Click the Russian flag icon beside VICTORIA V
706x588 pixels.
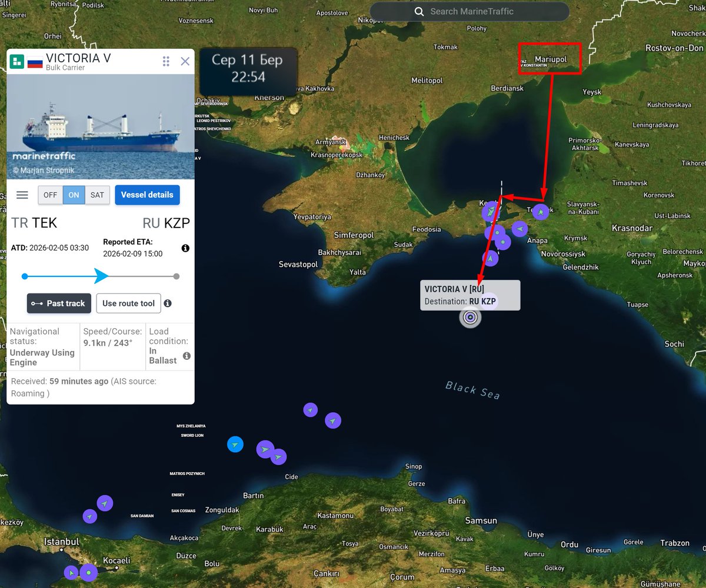coord(35,61)
